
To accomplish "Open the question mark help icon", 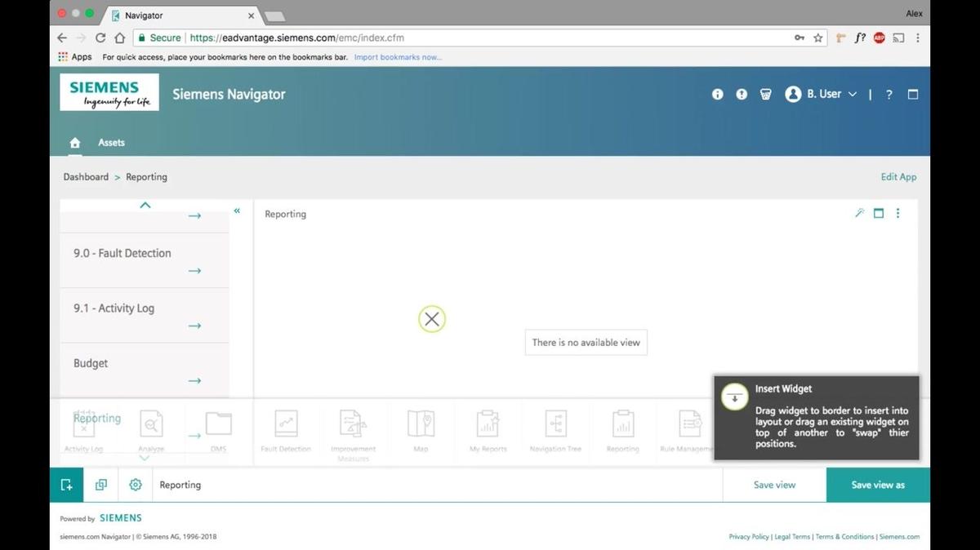I will 889,95.
